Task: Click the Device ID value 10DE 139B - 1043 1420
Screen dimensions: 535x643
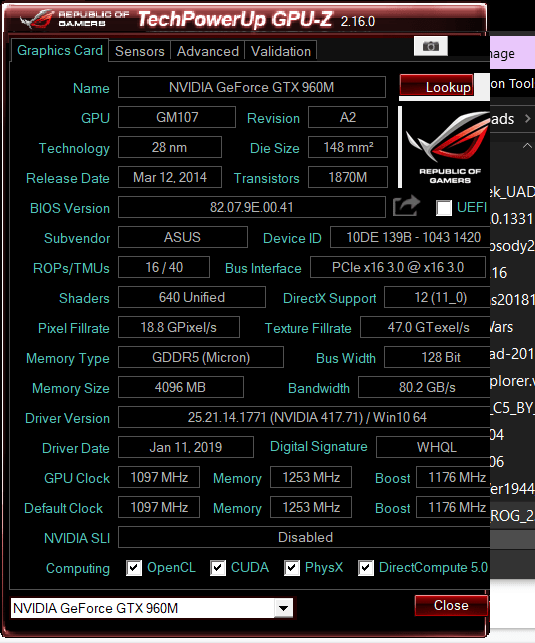Action: (x=410, y=237)
